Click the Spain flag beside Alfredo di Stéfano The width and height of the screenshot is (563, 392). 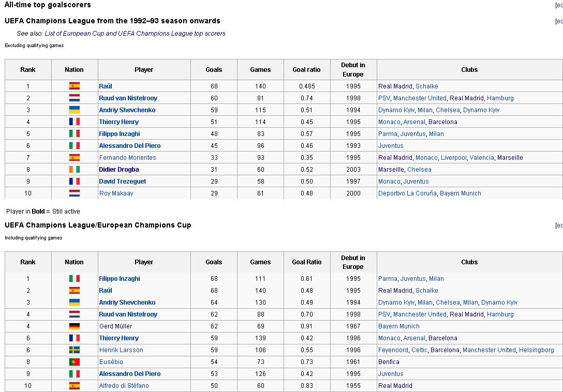75,386
